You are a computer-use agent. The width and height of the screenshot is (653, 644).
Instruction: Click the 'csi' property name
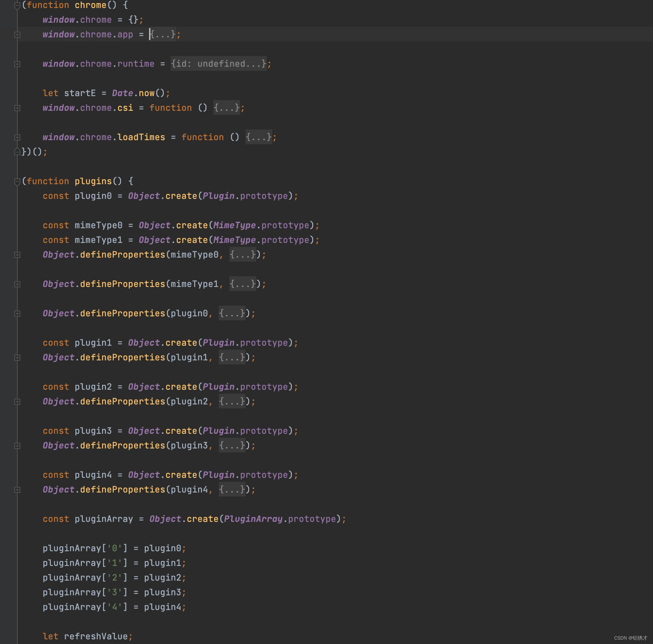point(125,108)
